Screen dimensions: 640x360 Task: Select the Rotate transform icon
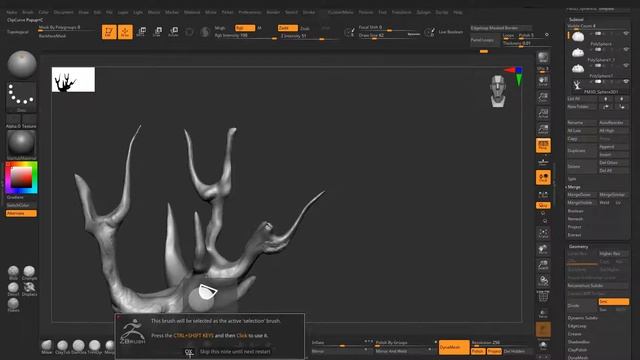173,32
